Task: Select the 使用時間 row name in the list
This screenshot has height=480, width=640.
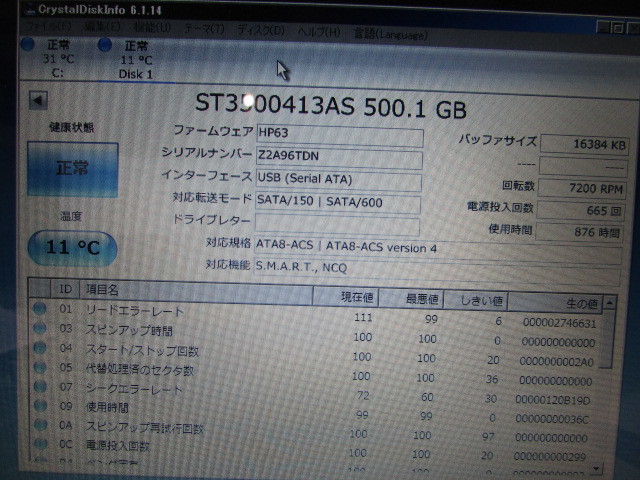Action: click(107, 407)
